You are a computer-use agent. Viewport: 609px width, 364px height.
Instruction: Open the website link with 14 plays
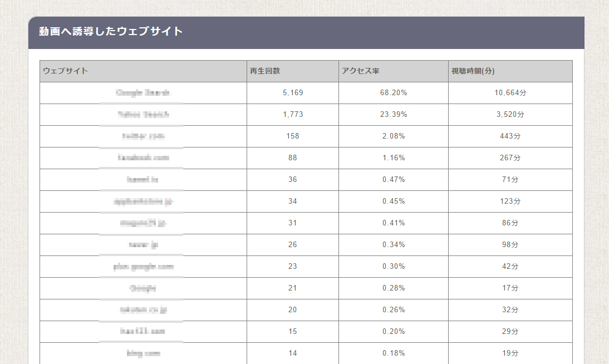pos(143,353)
